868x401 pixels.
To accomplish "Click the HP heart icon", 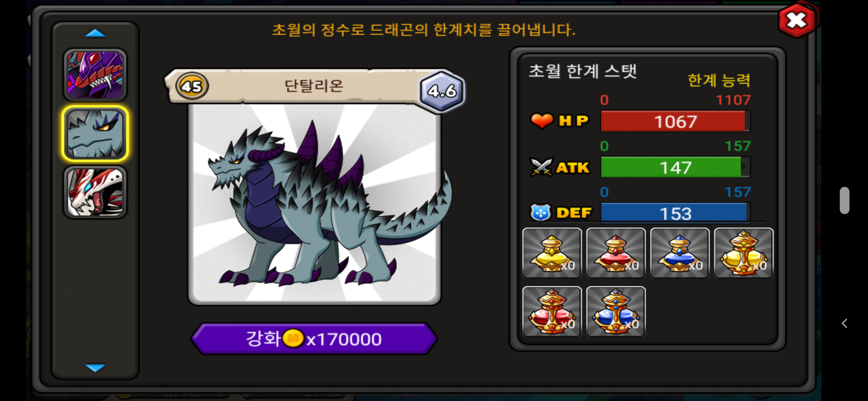I will [542, 121].
